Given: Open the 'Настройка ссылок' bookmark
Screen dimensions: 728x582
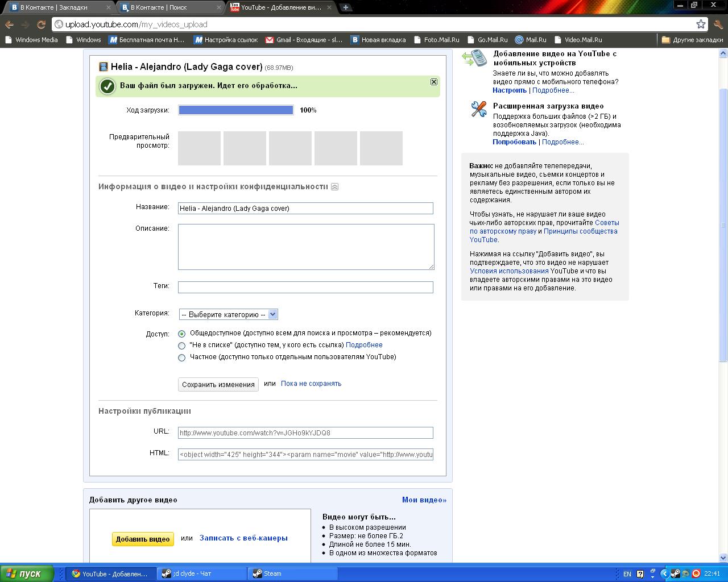Looking at the screenshot, I should [226, 40].
